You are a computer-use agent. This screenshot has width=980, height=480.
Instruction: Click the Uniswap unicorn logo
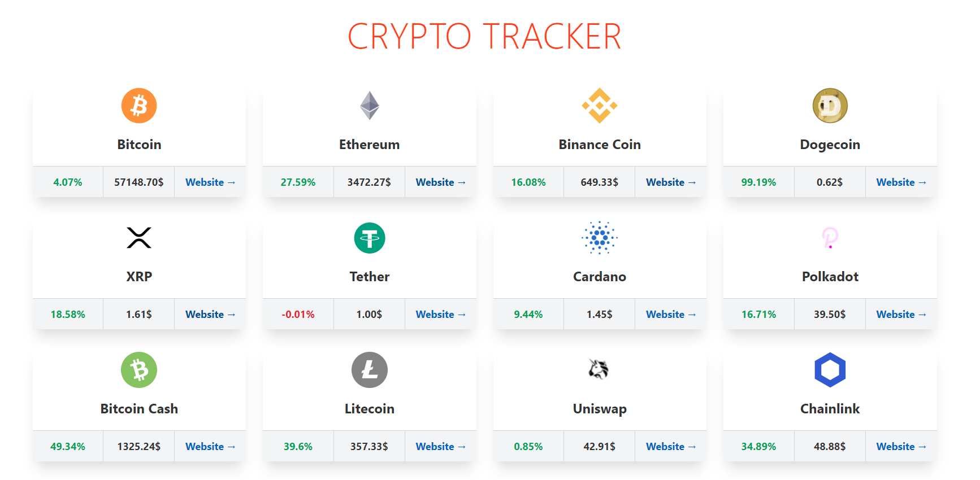coord(599,369)
